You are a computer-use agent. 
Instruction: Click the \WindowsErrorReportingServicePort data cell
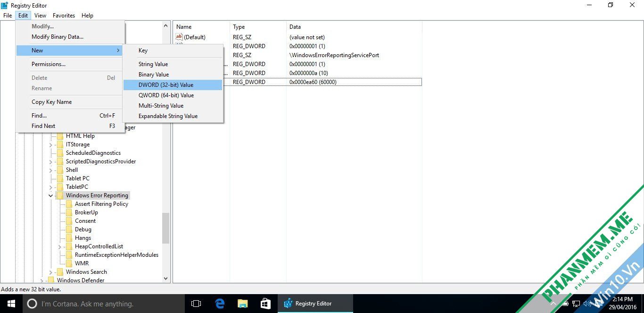click(x=334, y=55)
